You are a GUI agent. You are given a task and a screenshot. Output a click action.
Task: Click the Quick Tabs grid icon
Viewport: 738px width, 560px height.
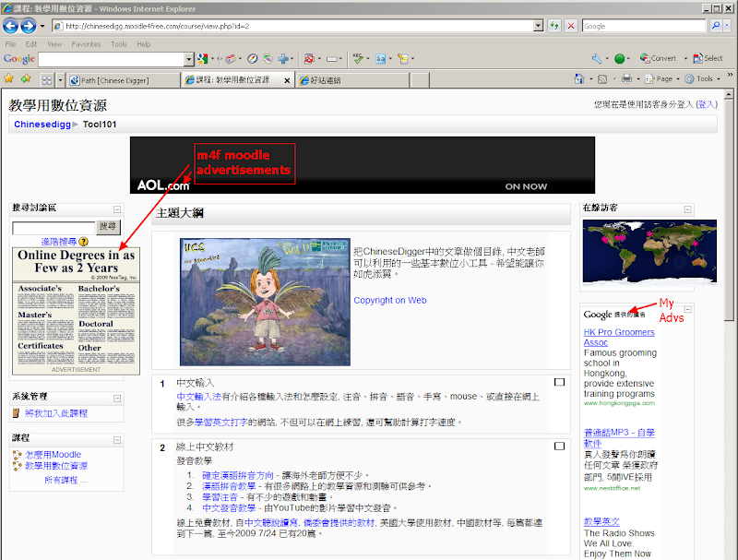[x=47, y=80]
